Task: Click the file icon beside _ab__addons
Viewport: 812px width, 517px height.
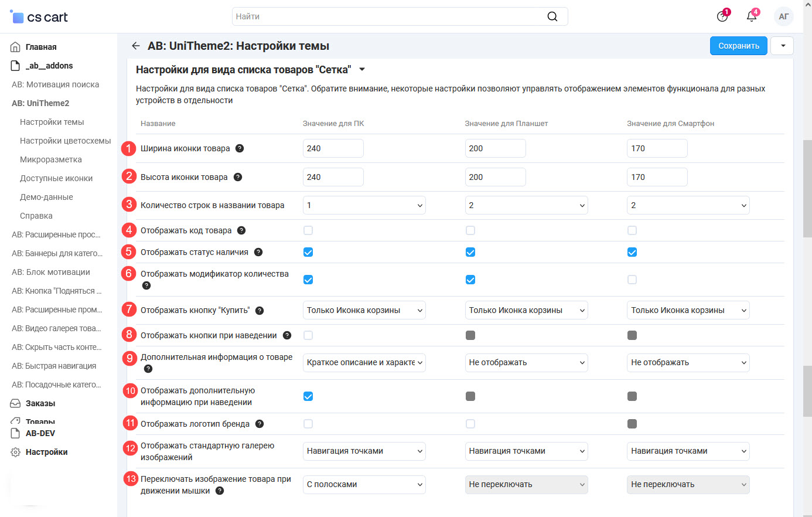Action: 16,66
